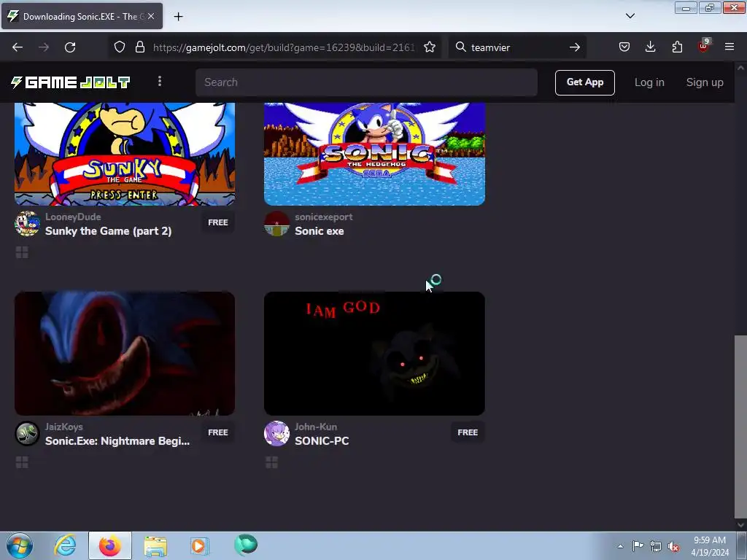Viewport: 747px width, 560px height.
Task: View site security padlock info
Action: (139, 47)
